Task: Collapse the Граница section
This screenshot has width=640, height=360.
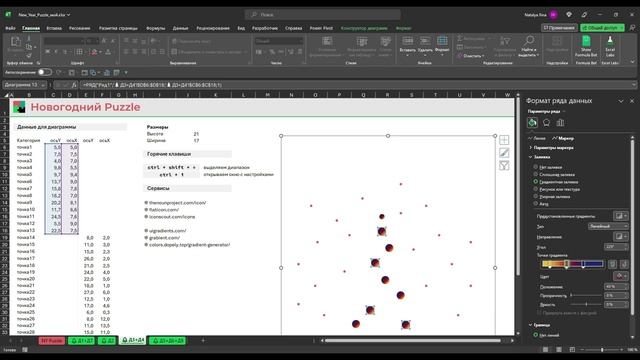Action: click(x=540, y=325)
